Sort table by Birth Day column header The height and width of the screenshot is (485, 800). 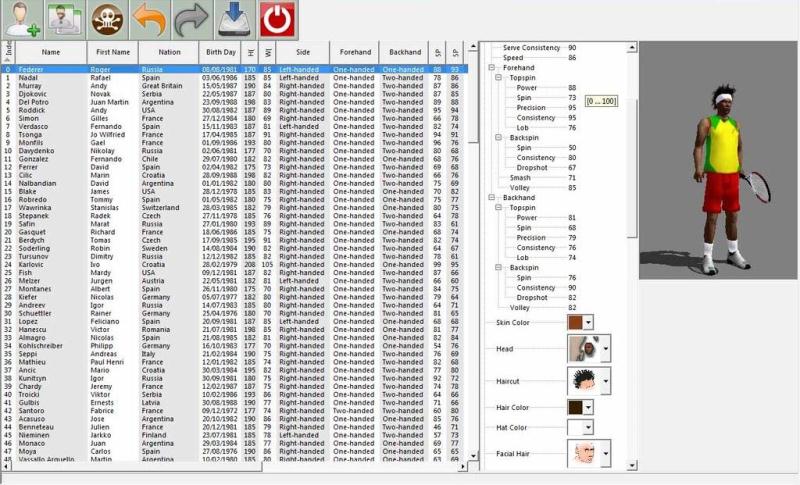(221, 52)
